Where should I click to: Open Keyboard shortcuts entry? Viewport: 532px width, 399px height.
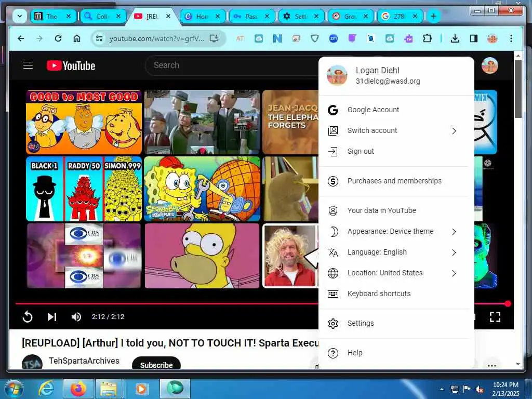(x=396, y=294)
